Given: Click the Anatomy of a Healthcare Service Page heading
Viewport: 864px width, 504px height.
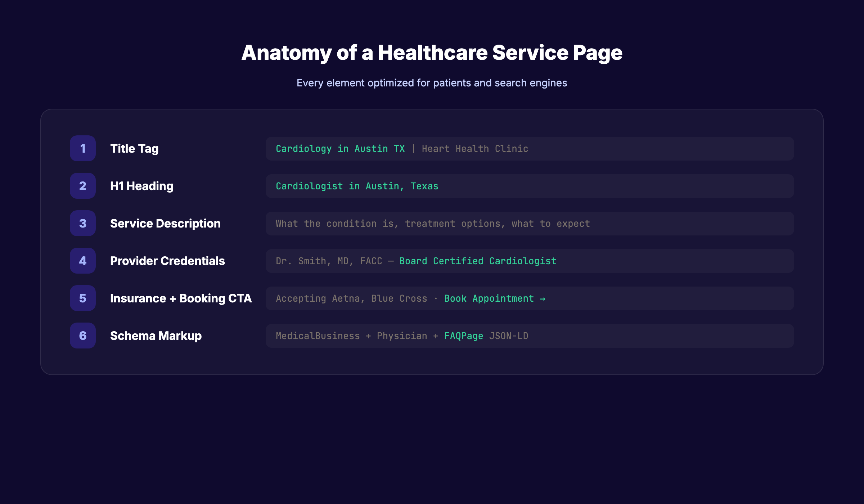Looking at the screenshot, I should (432, 53).
